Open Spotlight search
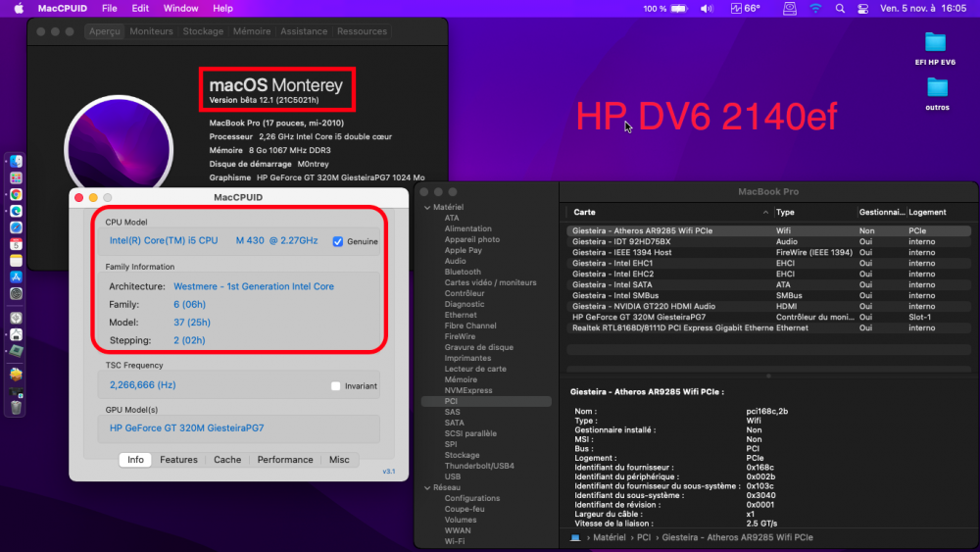The image size is (980, 552). click(840, 8)
